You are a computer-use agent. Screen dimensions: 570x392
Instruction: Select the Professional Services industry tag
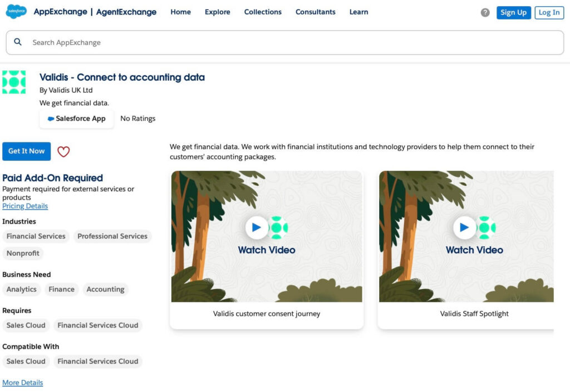pos(112,236)
